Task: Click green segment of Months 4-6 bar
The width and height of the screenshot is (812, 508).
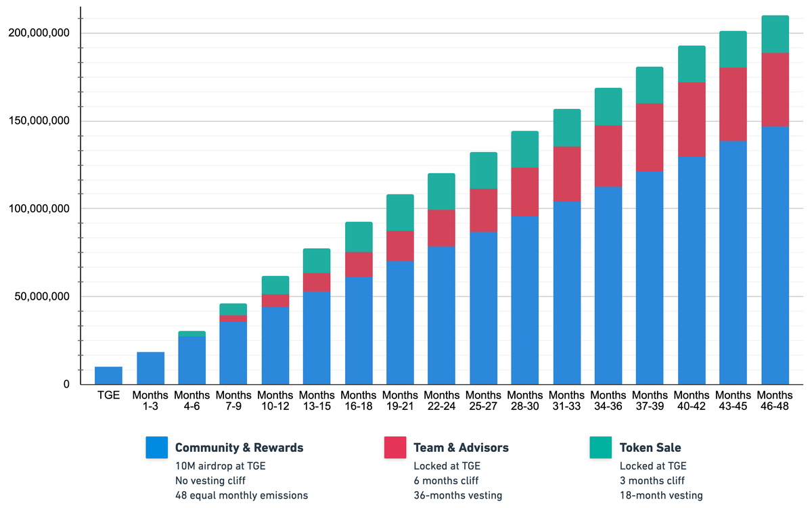Action: click(x=191, y=333)
